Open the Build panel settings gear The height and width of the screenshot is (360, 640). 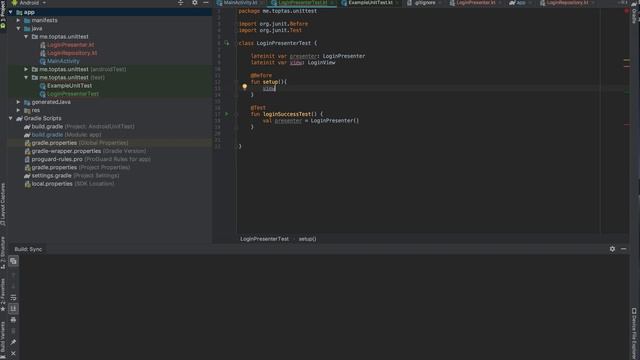tap(612, 249)
